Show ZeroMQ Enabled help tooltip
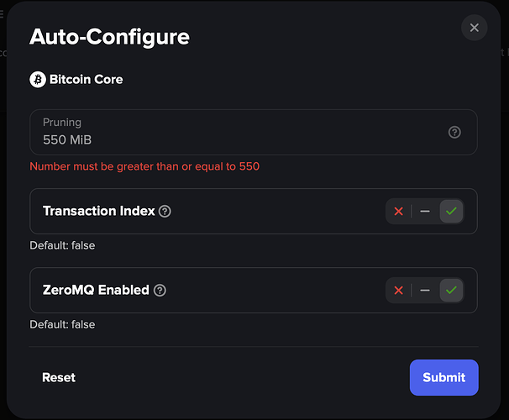The width and height of the screenshot is (509, 420). point(160,290)
